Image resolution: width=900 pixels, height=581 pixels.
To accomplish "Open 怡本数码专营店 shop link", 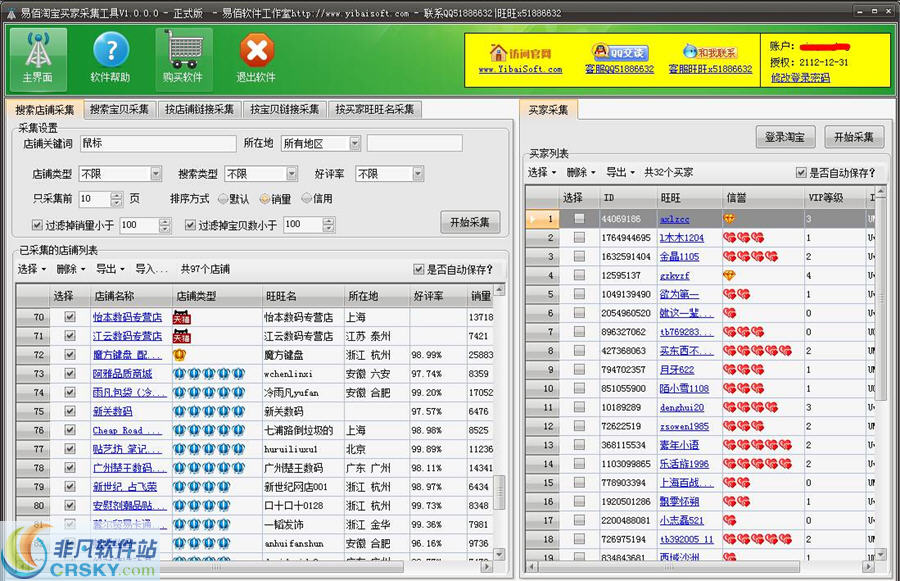I will pos(127,317).
